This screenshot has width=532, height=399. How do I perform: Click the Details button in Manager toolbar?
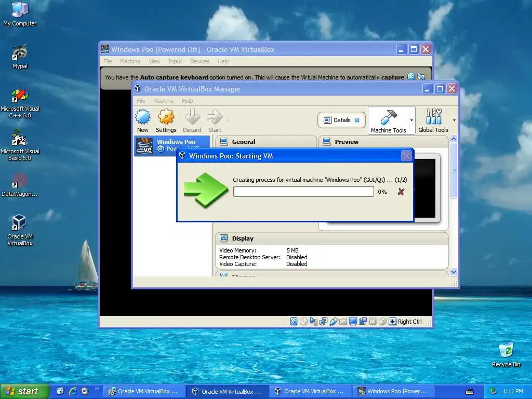click(x=341, y=120)
